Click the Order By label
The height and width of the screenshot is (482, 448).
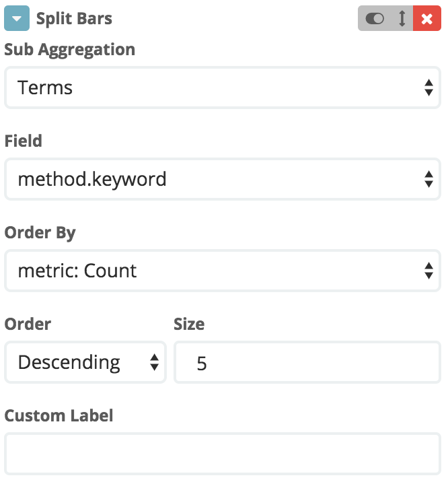click(x=40, y=233)
